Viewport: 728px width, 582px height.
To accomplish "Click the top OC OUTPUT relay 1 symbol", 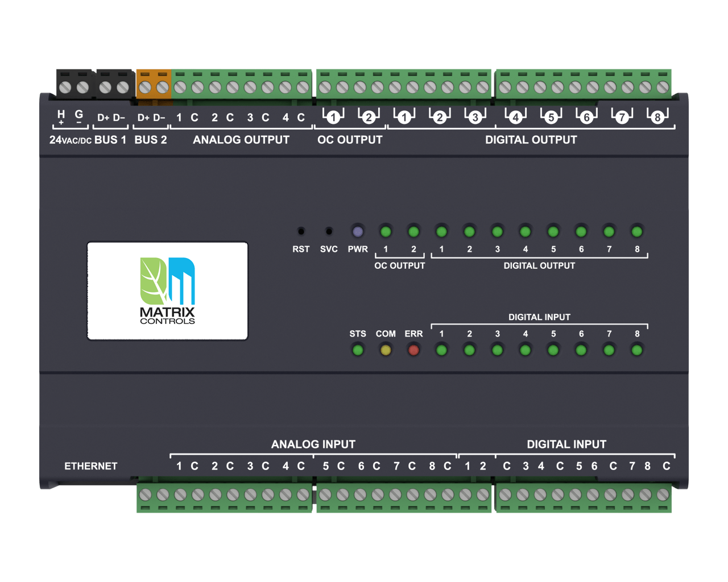I will pos(333,117).
